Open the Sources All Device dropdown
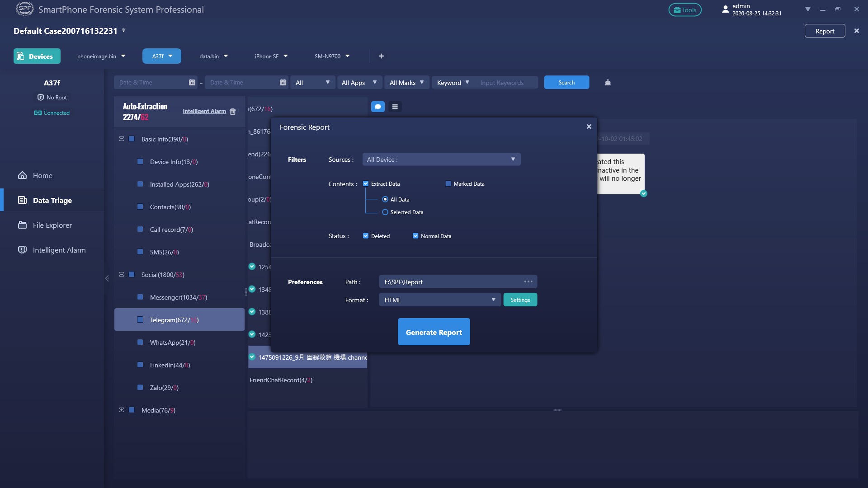This screenshot has width=868, height=488. click(441, 159)
